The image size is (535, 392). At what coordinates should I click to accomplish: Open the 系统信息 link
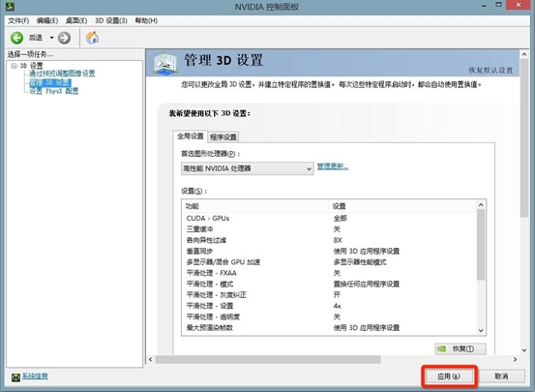tap(35, 376)
